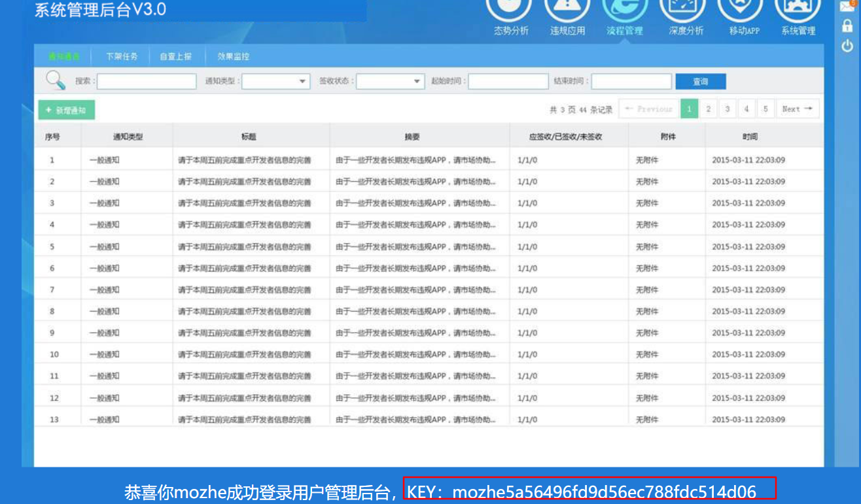The height and width of the screenshot is (504, 861).
Task: Click serial number 7 in the table
Action: point(52,290)
